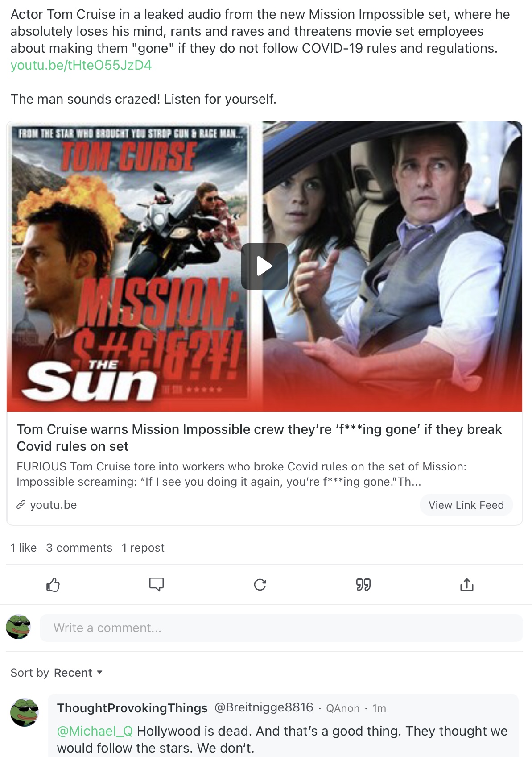Screen dimensions: 532x757
Task: Open the Tom Cruise warns crew headline
Action: [259, 437]
